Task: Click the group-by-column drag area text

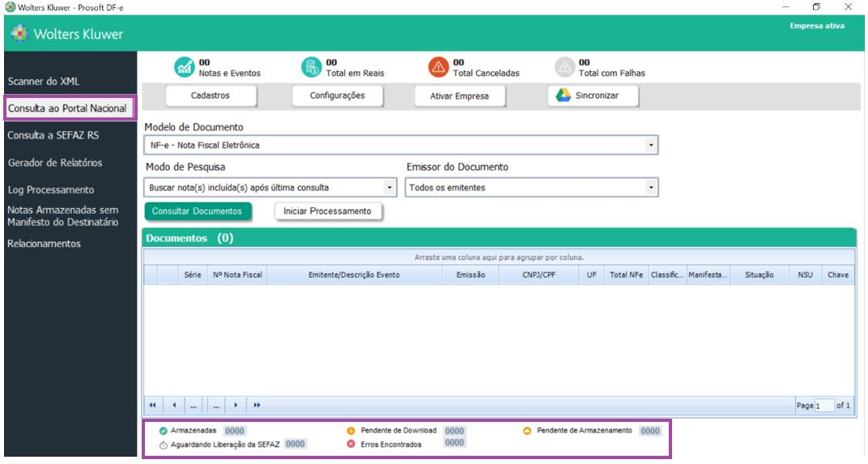Action: (x=500, y=258)
